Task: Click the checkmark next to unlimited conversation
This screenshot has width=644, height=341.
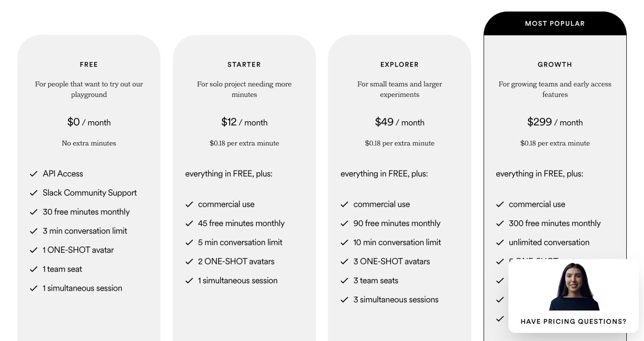Action: click(500, 242)
